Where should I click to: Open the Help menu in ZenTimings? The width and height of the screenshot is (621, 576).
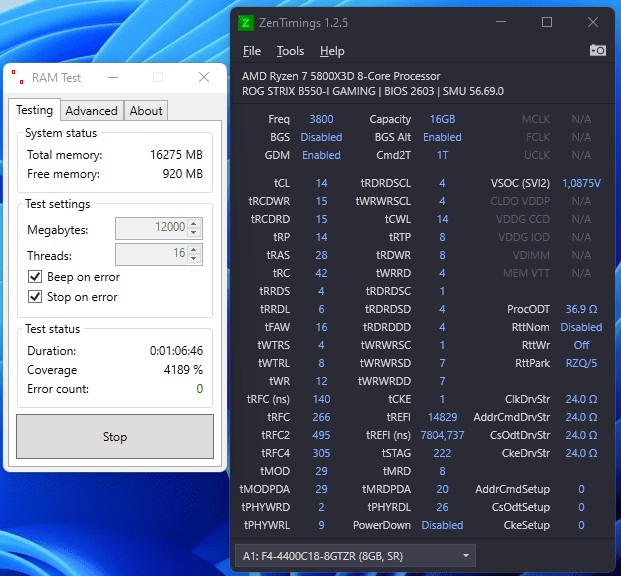(332, 51)
